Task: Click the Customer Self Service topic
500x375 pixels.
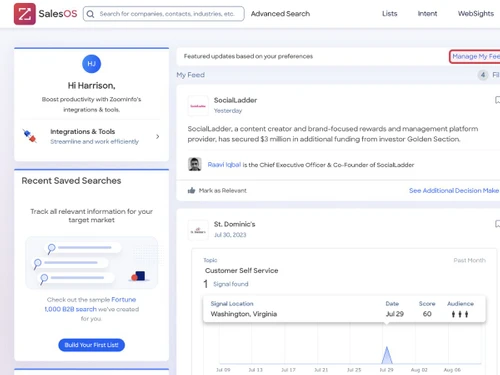Action: pos(241,271)
